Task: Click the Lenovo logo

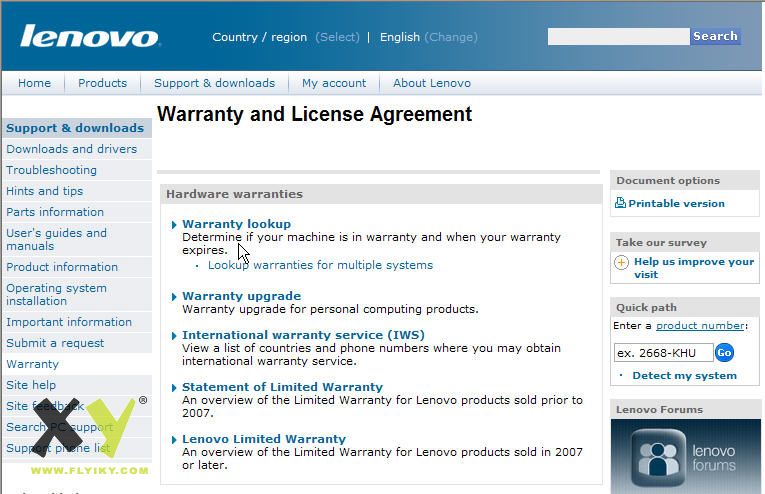Action: pyautogui.click(x=90, y=37)
